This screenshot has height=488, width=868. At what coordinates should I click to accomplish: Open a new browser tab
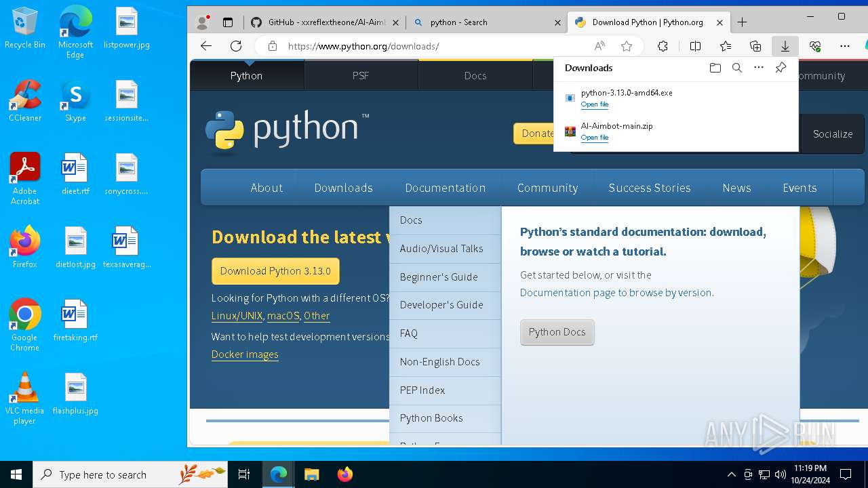(742, 22)
